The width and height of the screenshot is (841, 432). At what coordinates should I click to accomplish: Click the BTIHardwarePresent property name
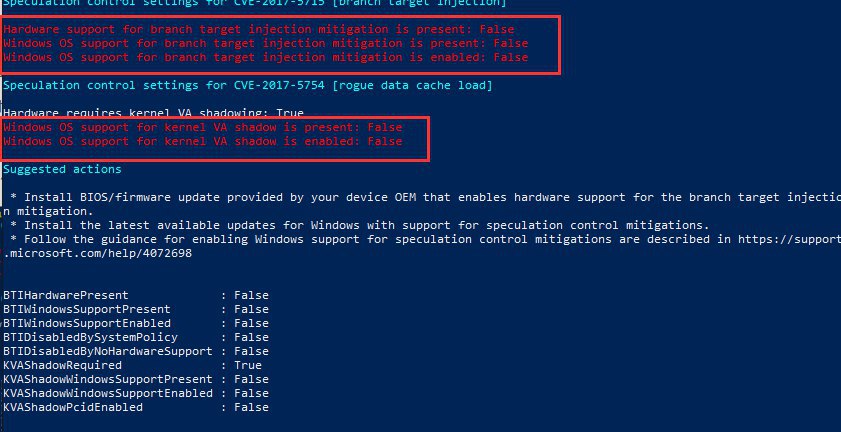click(x=65, y=295)
